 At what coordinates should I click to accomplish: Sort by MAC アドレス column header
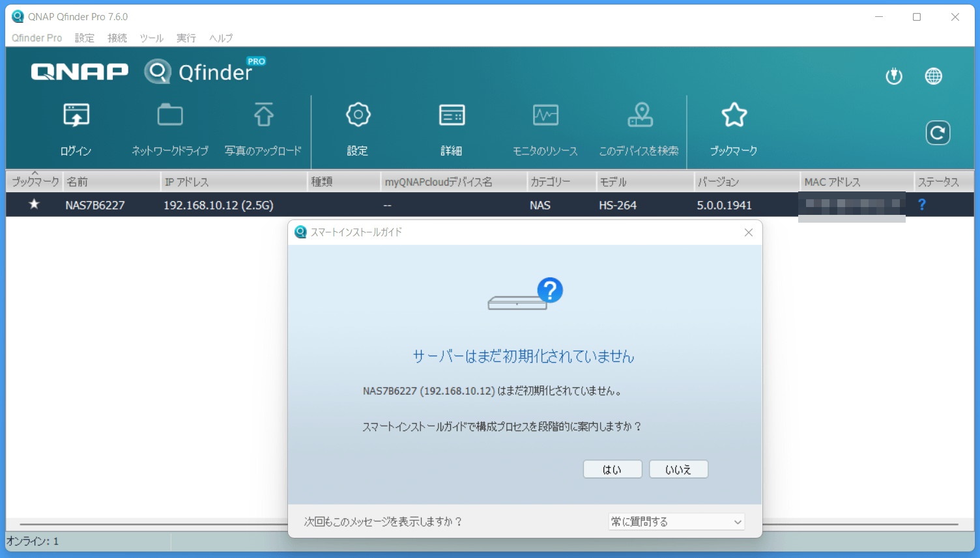pyautogui.click(x=857, y=182)
